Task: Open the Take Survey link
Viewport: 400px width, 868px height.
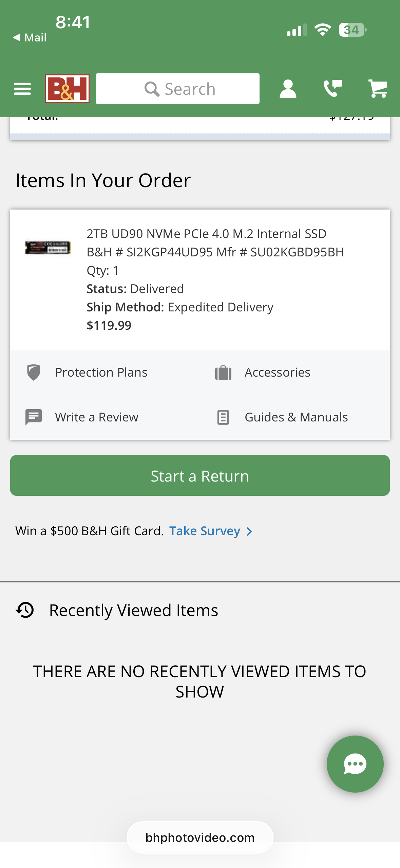Action: 205,531
